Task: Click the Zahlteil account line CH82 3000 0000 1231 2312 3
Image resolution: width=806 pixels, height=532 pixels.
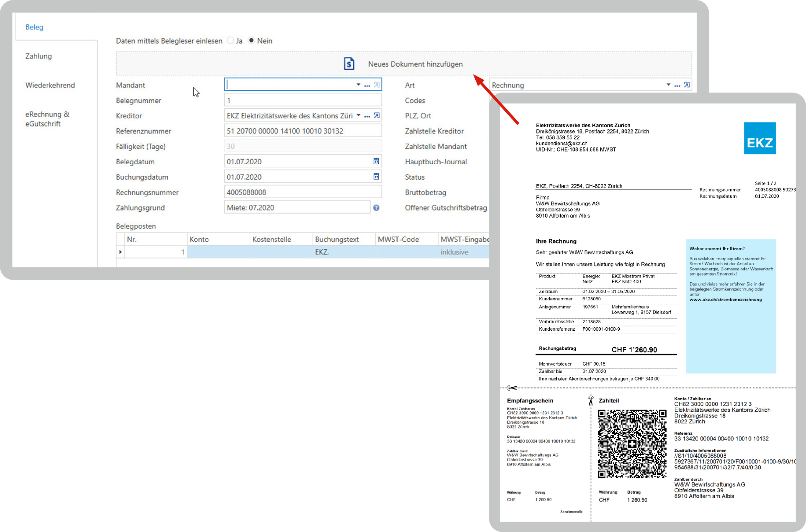Action: pyautogui.click(x=713, y=404)
